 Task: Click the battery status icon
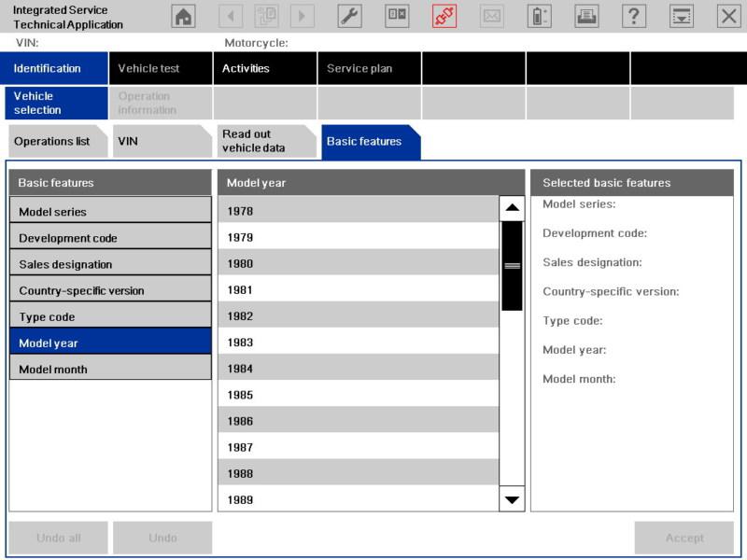point(540,16)
